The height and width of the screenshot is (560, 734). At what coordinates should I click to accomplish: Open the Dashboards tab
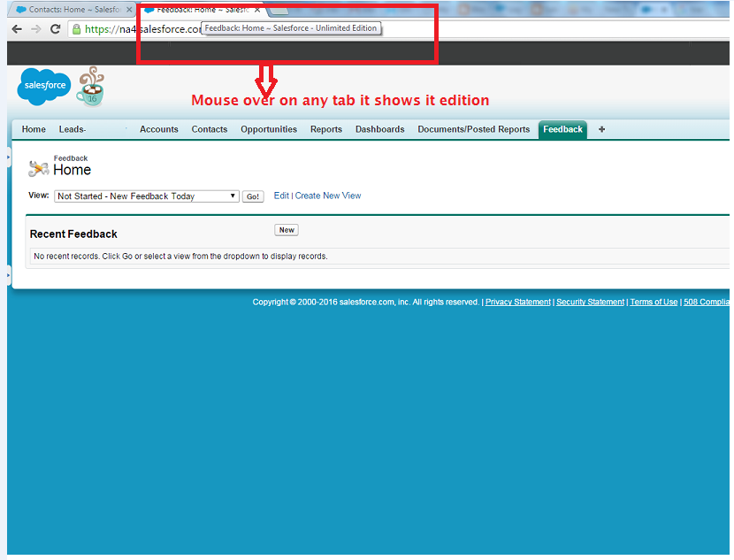[x=379, y=129]
